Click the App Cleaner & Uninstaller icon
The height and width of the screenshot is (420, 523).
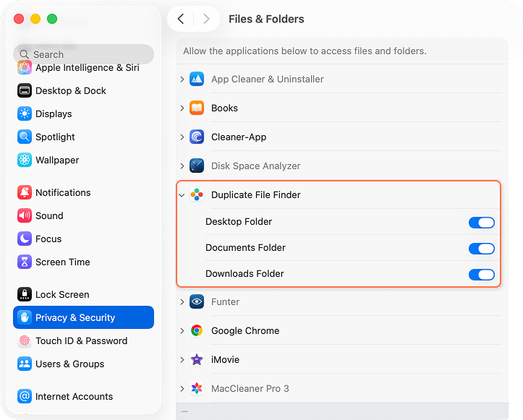pyautogui.click(x=197, y=80)
